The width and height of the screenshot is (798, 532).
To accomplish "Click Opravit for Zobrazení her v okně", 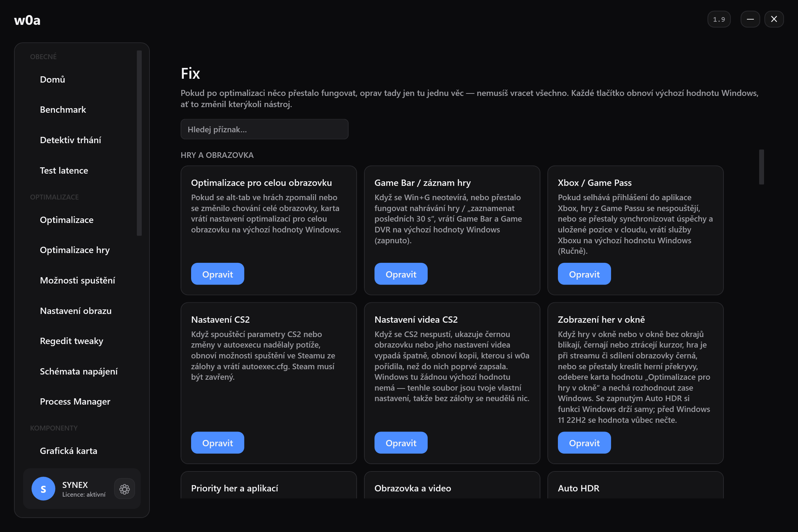I will 584,442.
